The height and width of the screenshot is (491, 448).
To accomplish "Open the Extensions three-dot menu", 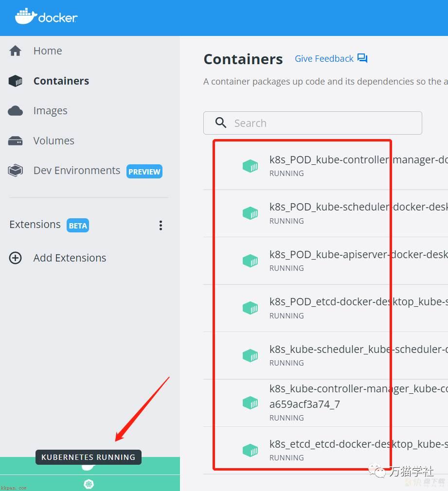I will (x=161, y=226).
